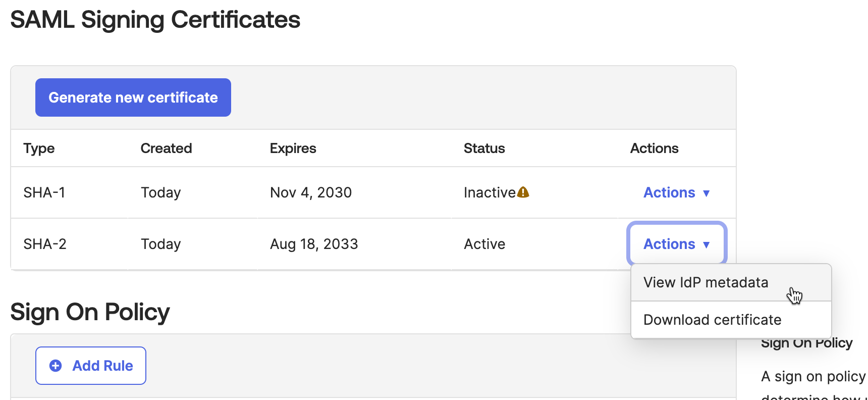Select View IdP metadata menu option
868x400 pixels.
706,282
